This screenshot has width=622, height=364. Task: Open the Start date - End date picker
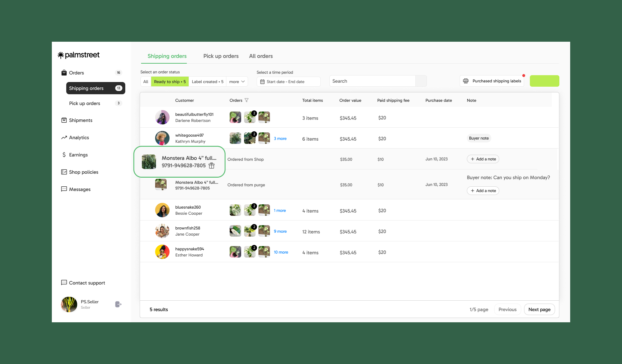click(x=288, y=82)
